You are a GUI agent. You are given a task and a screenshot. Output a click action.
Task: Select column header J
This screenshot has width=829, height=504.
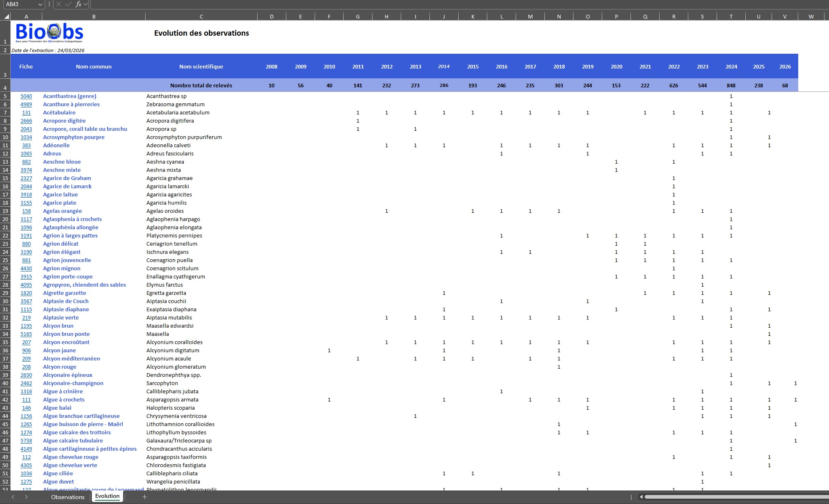pyautogui.click(x=444, y=17)
